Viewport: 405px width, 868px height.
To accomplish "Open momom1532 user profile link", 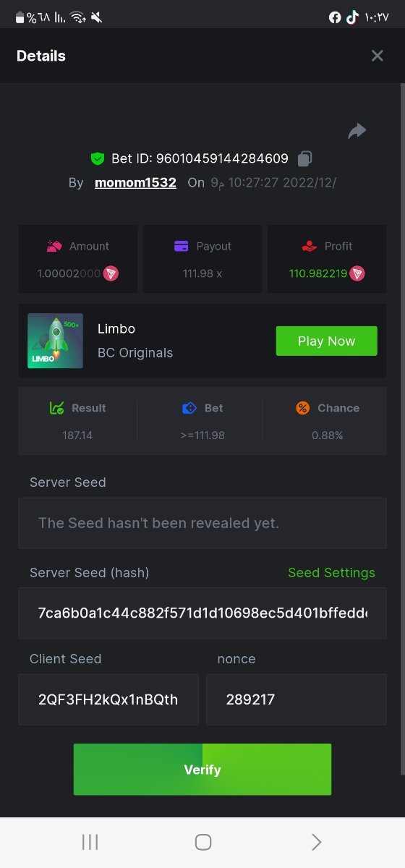I will tap(135, 183).
